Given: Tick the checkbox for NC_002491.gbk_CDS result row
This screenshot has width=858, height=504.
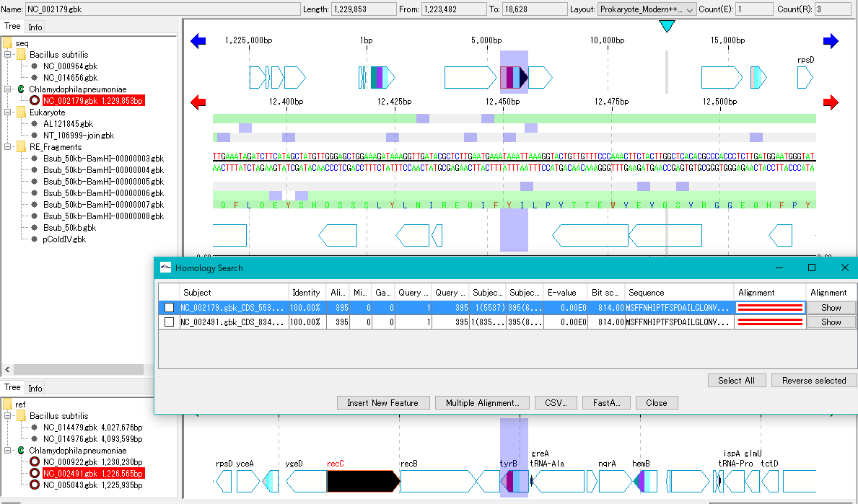Looking at the screenshot, I should [170, 322].
